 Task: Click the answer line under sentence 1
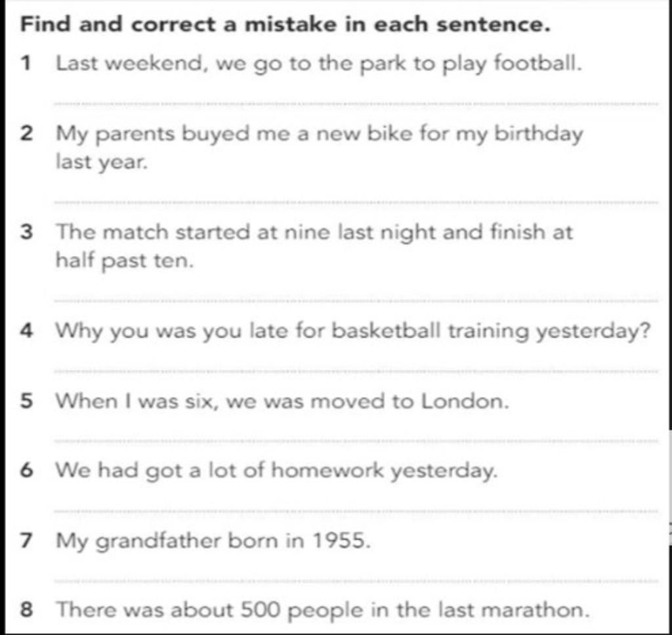point(356,104)
